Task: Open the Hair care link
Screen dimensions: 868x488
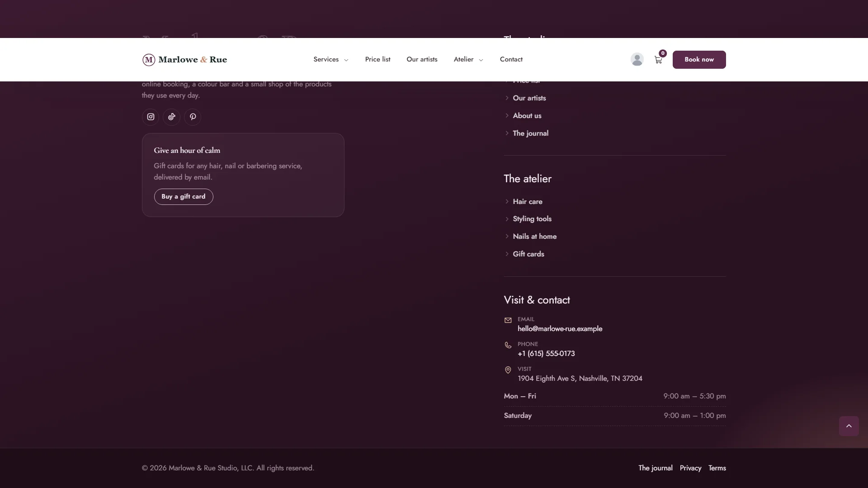Action: [x=527, y=202]
